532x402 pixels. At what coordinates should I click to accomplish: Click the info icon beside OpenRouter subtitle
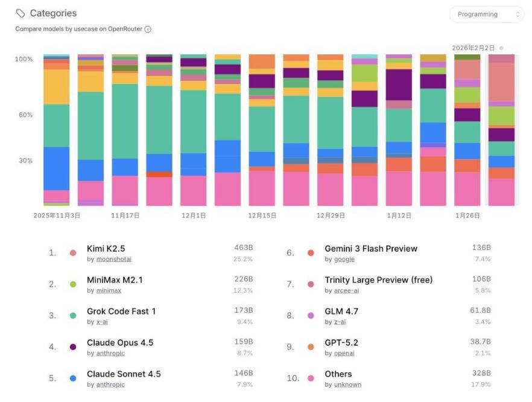pyautogui.click(x=148, y=29)
